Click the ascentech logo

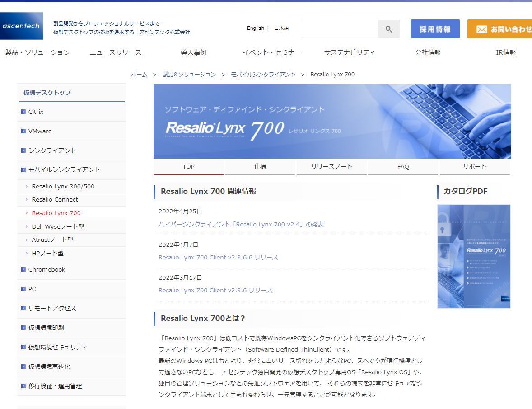click(21, 26)
